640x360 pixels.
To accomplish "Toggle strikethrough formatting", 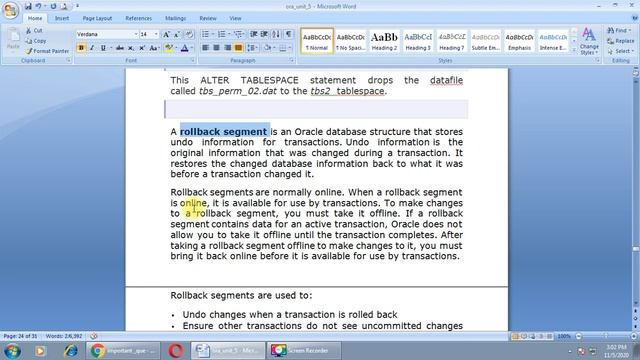I will tap(120, 48).
